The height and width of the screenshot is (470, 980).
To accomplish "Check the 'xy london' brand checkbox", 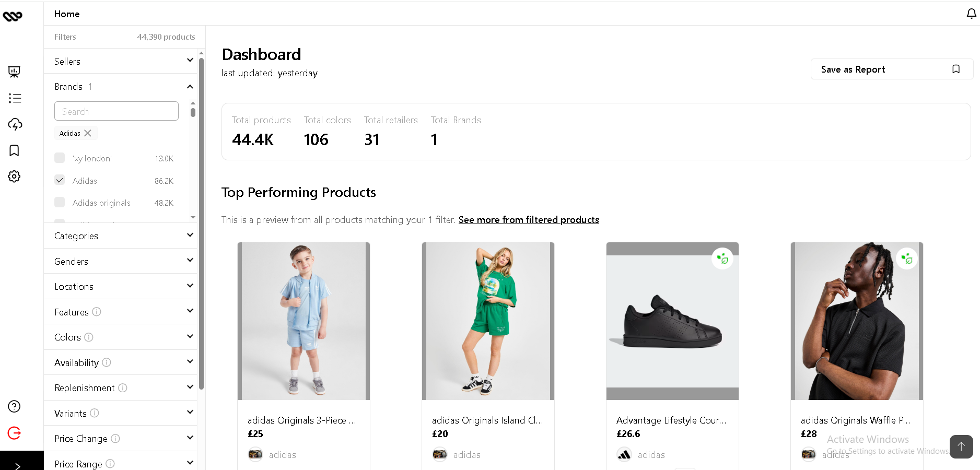I will coord(60,158).
